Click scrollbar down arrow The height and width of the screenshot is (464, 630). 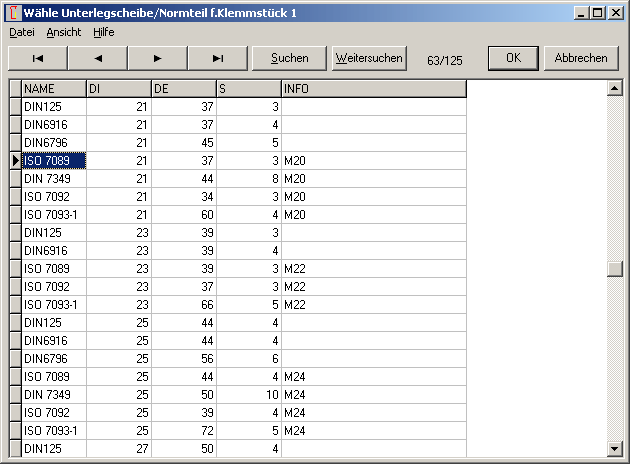(614, 449)
